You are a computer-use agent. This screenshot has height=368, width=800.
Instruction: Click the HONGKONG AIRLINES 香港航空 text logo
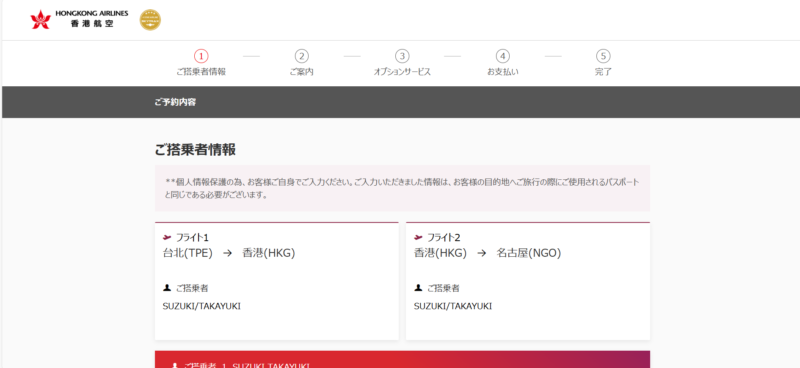tap(92, 18)
